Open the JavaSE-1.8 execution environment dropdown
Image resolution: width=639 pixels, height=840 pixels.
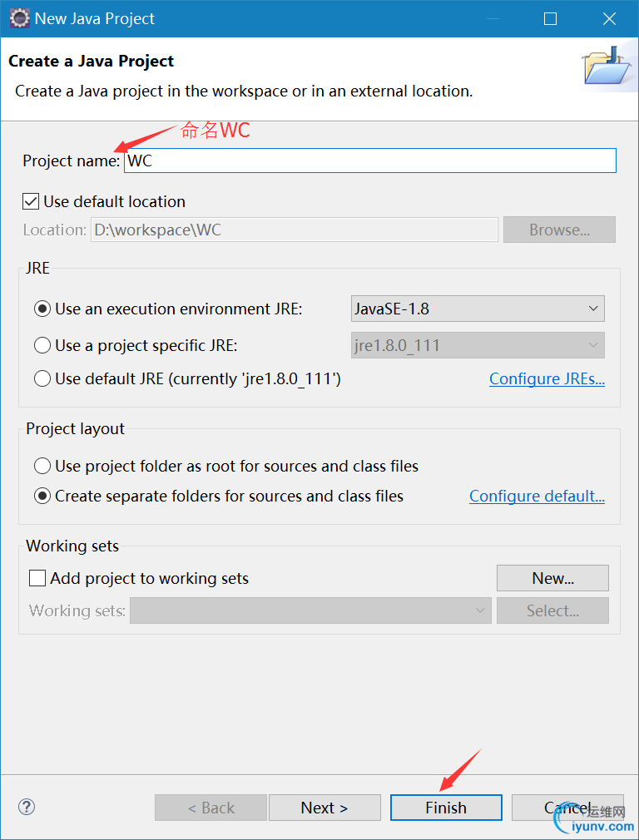click(x=478, y=309)
